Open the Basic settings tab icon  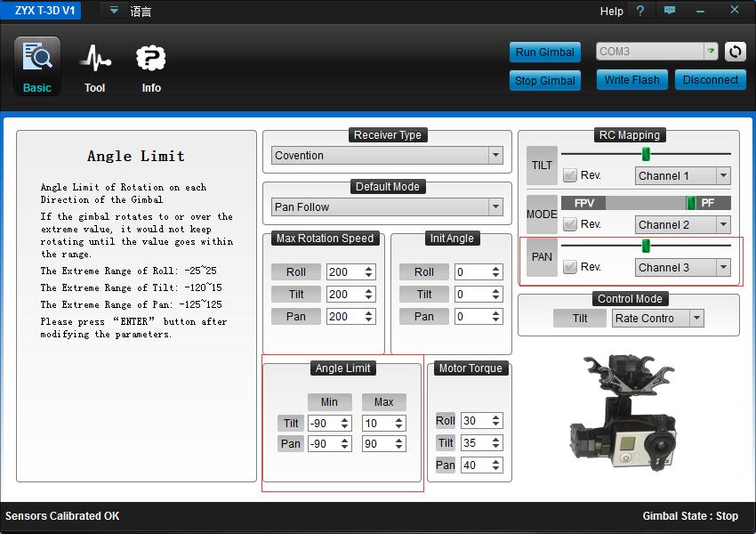coord(37,59)
